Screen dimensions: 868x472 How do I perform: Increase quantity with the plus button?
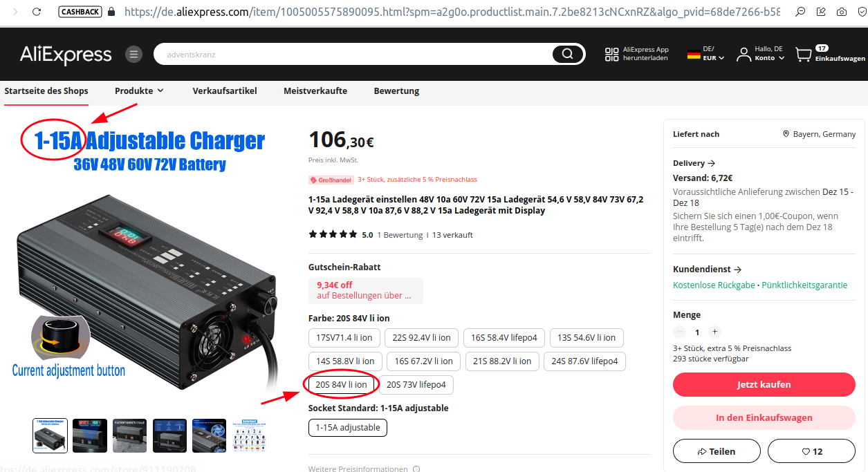click(715, 332)
